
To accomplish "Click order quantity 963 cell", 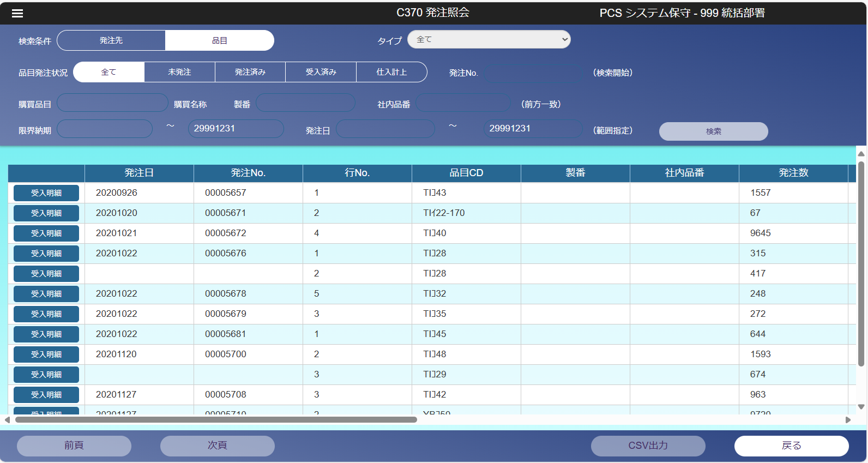I will 793,395.
